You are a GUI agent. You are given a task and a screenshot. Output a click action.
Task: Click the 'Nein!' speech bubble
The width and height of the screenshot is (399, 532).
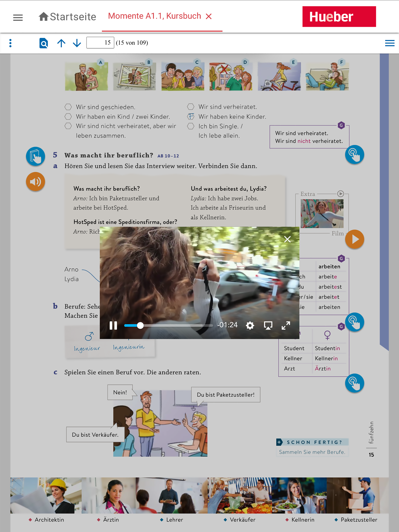click(x=120, y=392)
